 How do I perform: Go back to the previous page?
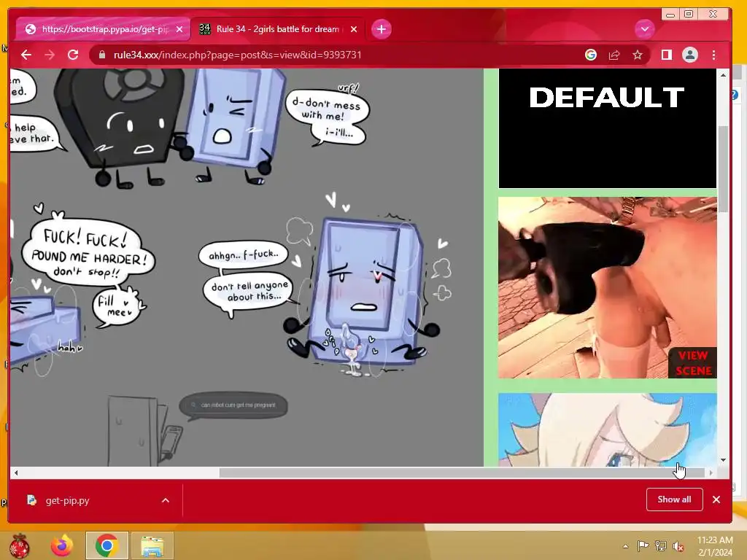click(x=26, y=55)
